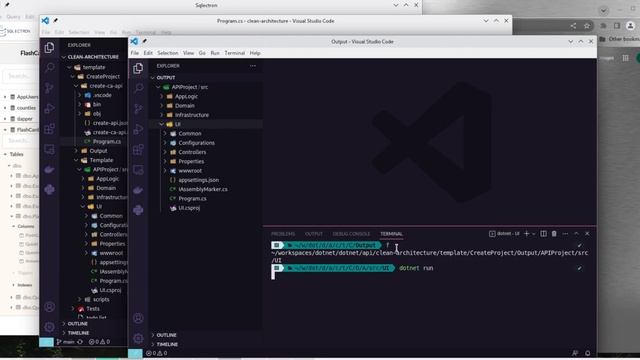The height and width of the screenshot is (360, 640).
Task: Expand Domain folder in Output window
Action: point(184,106)
